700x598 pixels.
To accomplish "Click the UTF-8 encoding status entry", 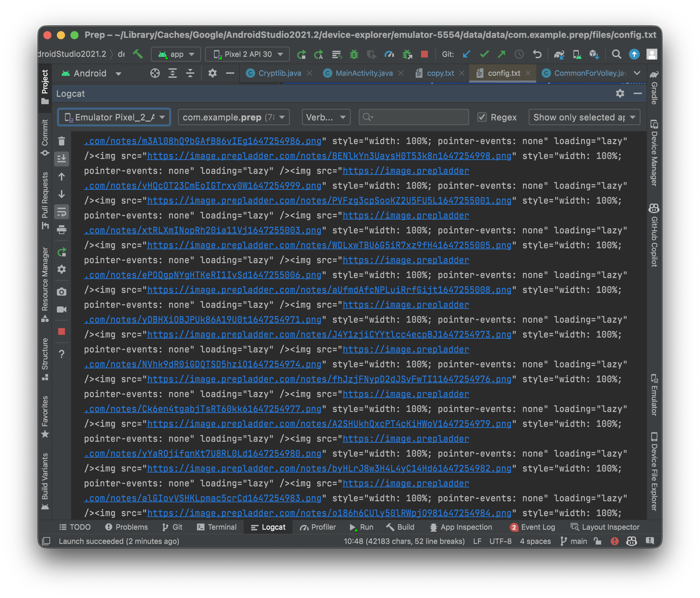I will point(500,541).
